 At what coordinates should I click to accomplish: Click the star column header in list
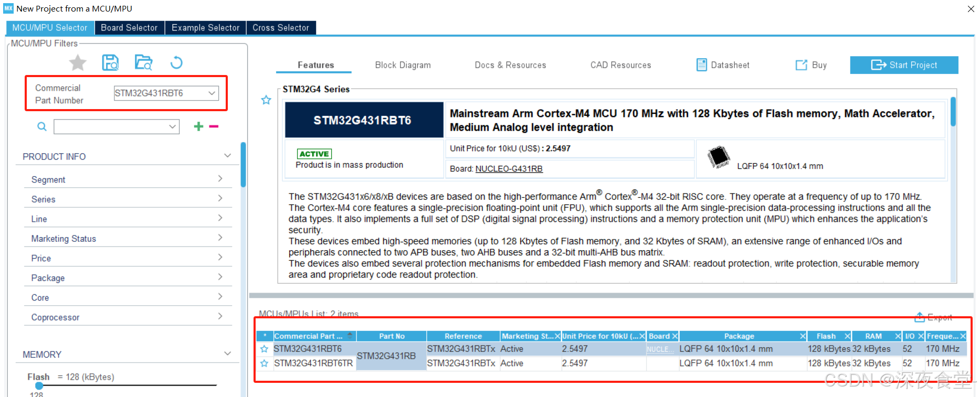point(265,336)
